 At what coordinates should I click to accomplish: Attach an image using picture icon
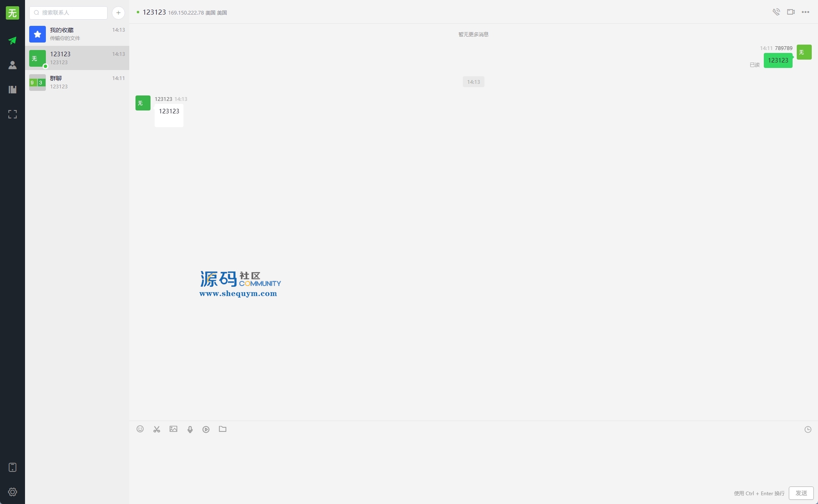point(173,429)
